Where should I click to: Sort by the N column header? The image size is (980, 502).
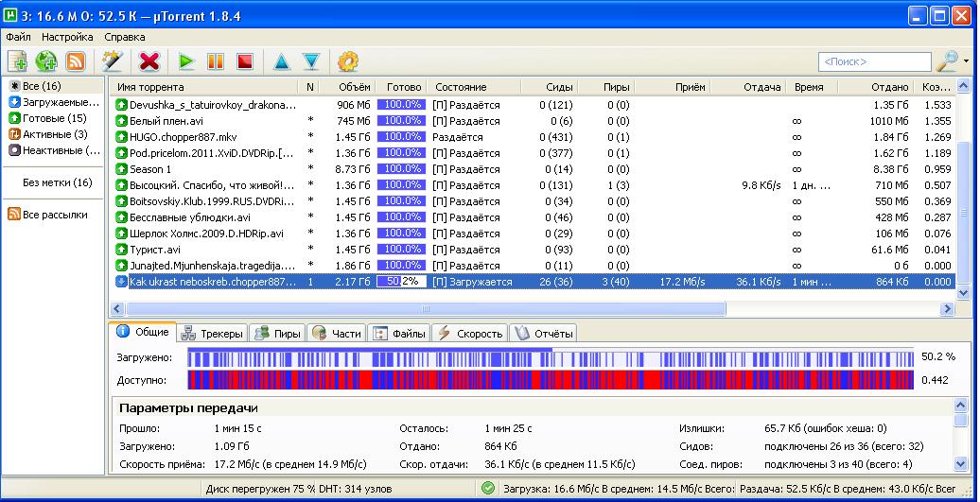(x=310, y=87)
